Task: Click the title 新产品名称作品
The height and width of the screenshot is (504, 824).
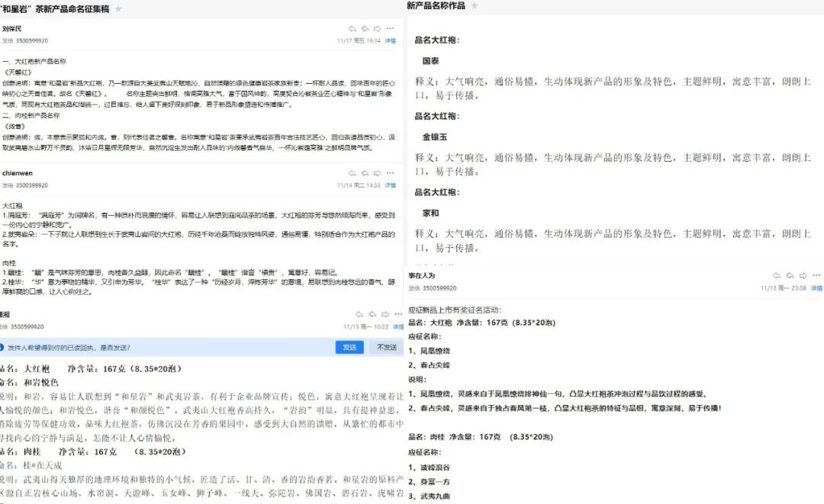Action: (x=436, y=6)
